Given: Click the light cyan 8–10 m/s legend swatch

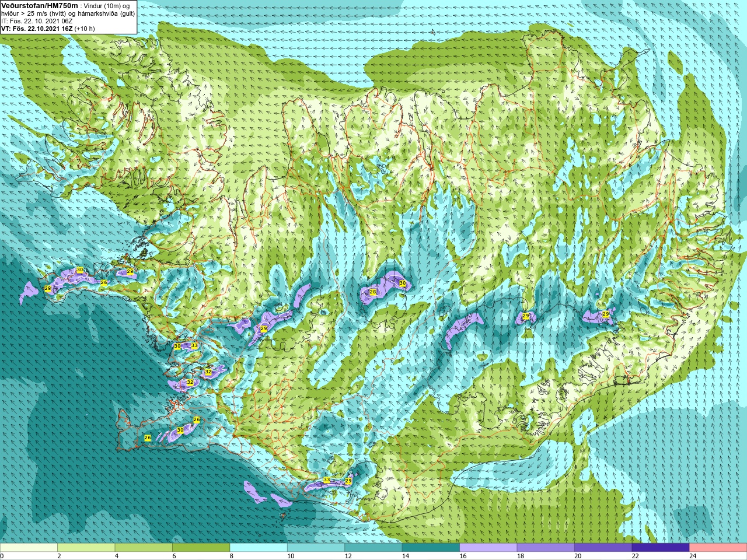Looking at the screenshot, I should (x=259, y=548).
